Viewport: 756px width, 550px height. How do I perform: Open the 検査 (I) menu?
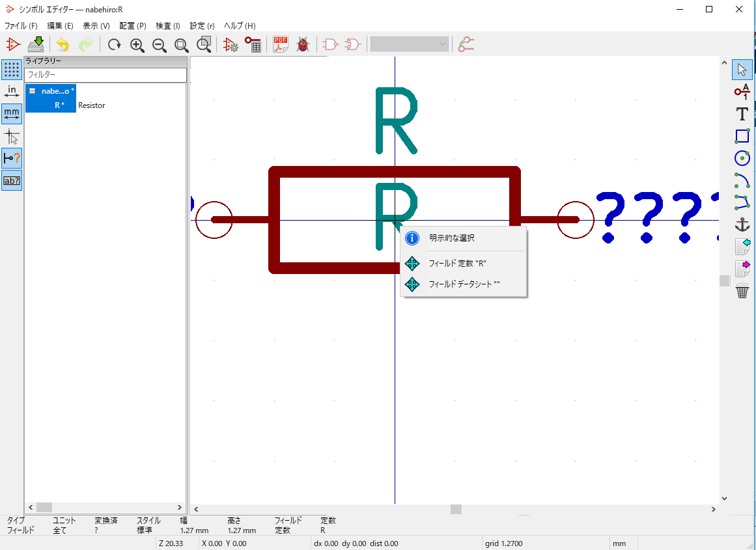168,25
